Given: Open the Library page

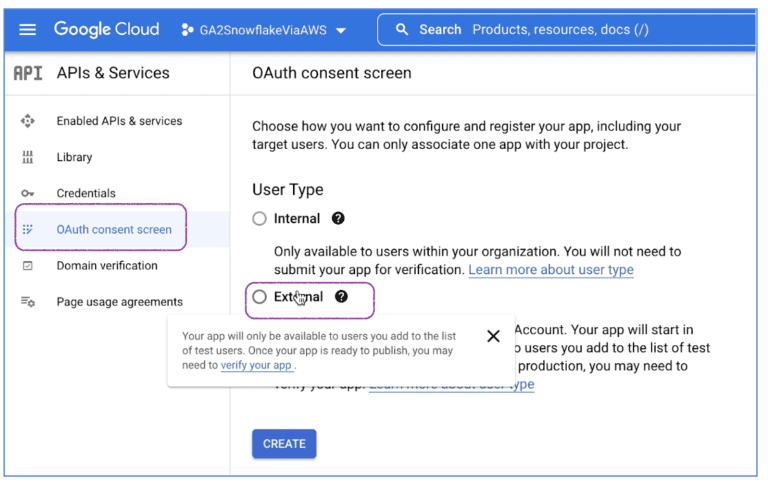Looking at the screenshot, I should pyautogui.click(x=74, y=157).
